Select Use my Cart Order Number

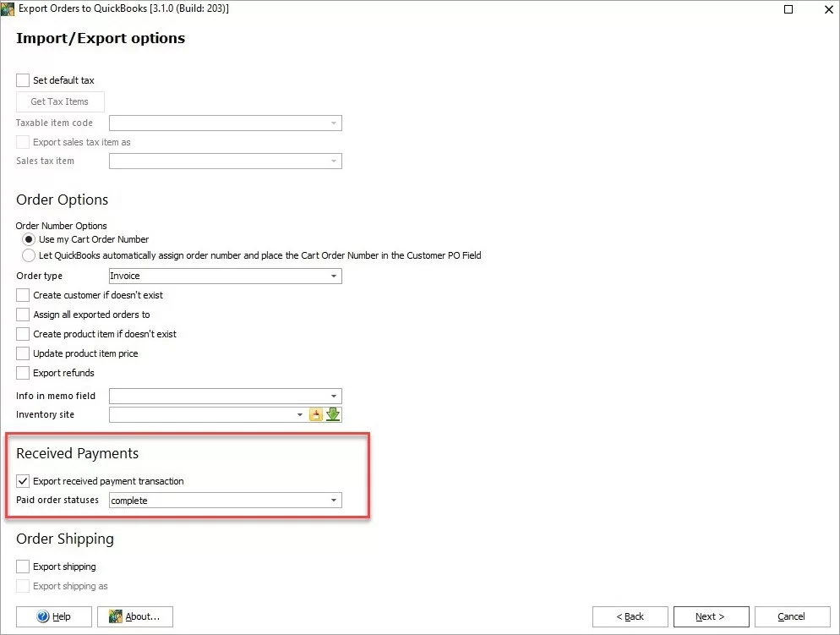(x=28, y=239)
